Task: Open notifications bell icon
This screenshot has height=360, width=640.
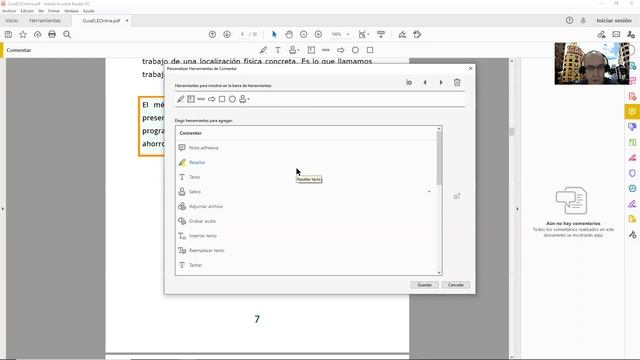Action: (x=583, y=20)
